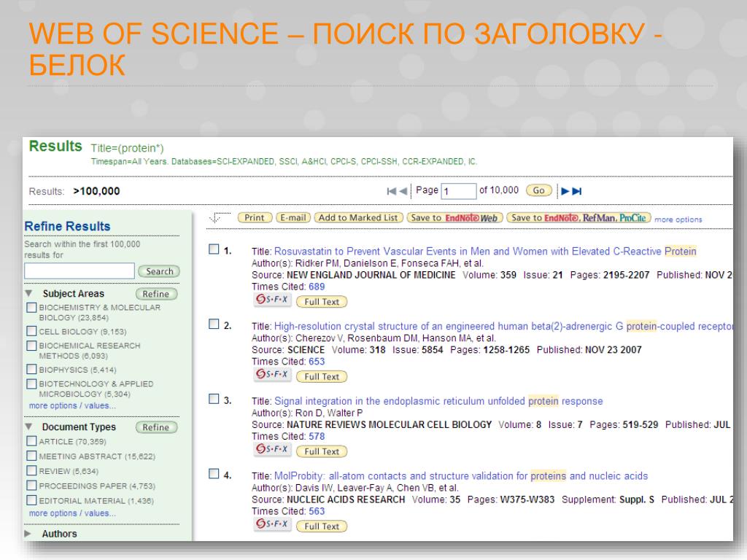Check result 2 High-resolution crystal structure

coord(214,324)
